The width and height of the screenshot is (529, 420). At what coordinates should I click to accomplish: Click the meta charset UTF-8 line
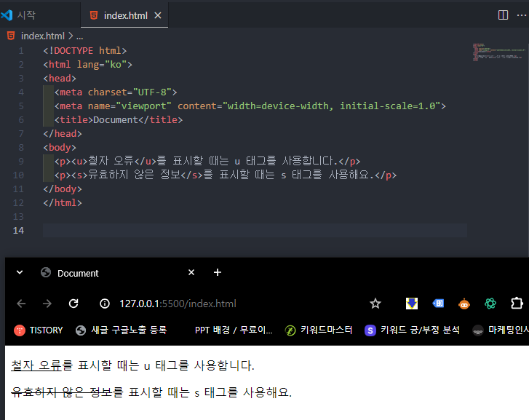click(x=116, y=92)
